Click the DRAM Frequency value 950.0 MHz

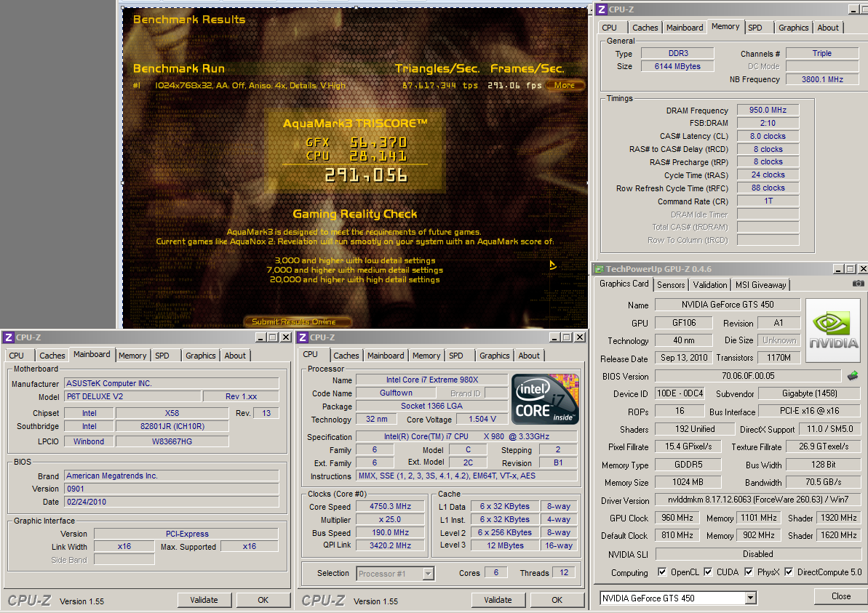[768, 110]
